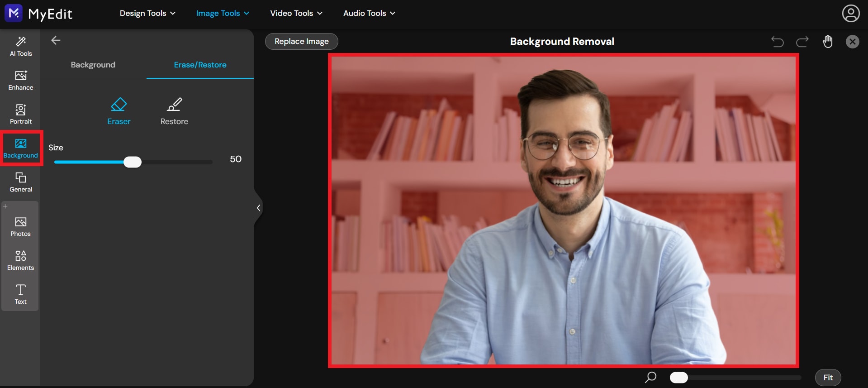Open the Photos panel
Screen dimensions: 868x388
click(21, 227)
